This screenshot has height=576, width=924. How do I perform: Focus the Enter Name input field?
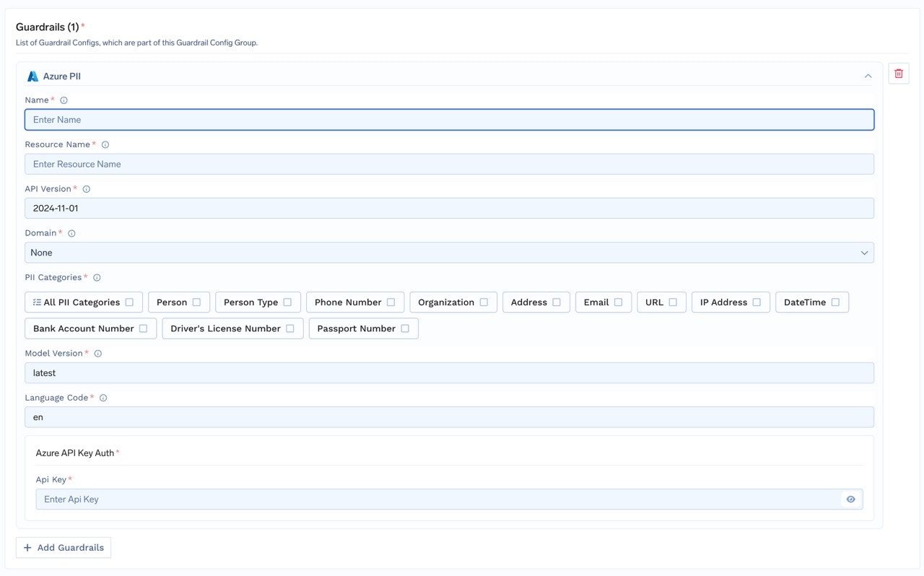(449, 120)
